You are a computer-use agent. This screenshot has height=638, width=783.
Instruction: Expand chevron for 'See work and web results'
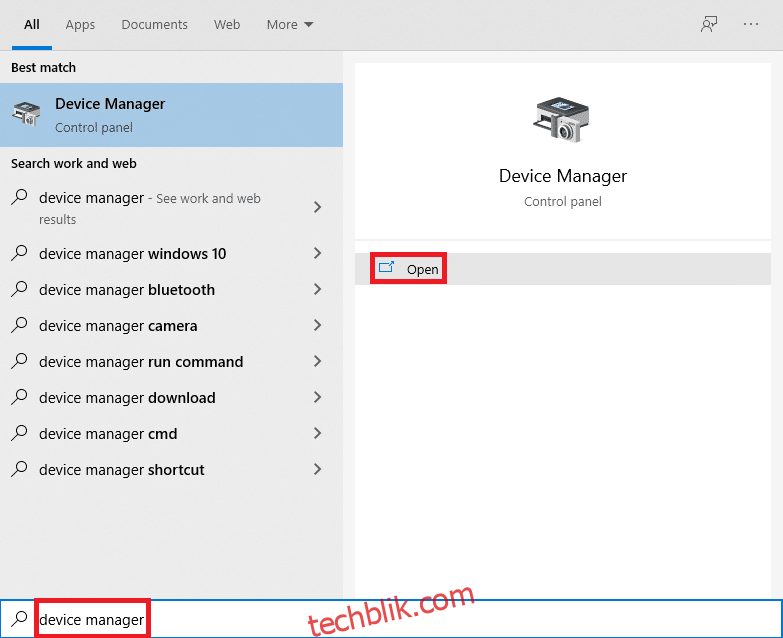click(317, 207)
